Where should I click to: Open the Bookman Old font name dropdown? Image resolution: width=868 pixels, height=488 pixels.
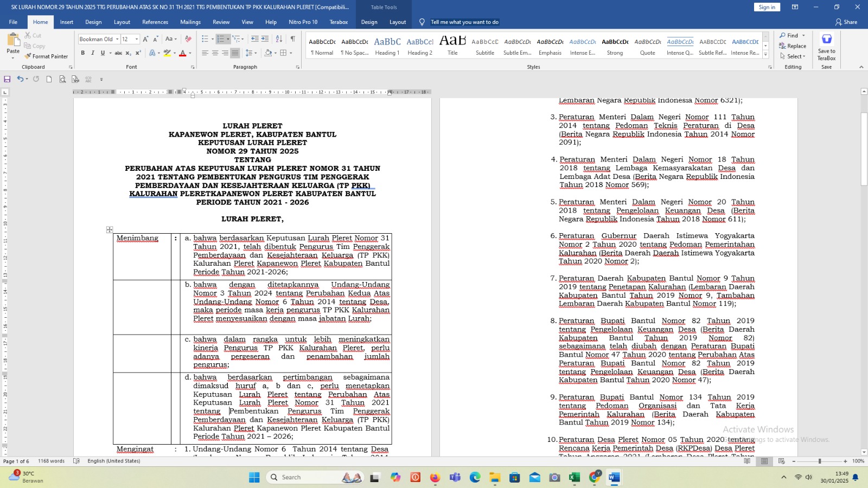pos(117,39)
